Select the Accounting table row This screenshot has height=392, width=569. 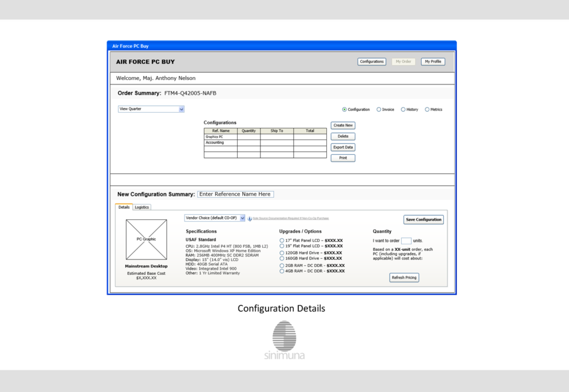point(265,143)
